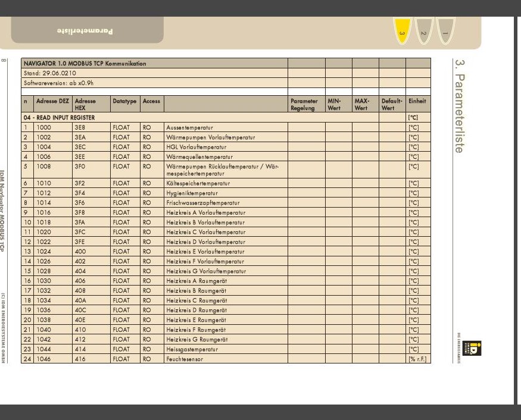Click 'Heizkreis B Raumgerät' cell
The image size is (521, 420).
[x=226, y=290]
